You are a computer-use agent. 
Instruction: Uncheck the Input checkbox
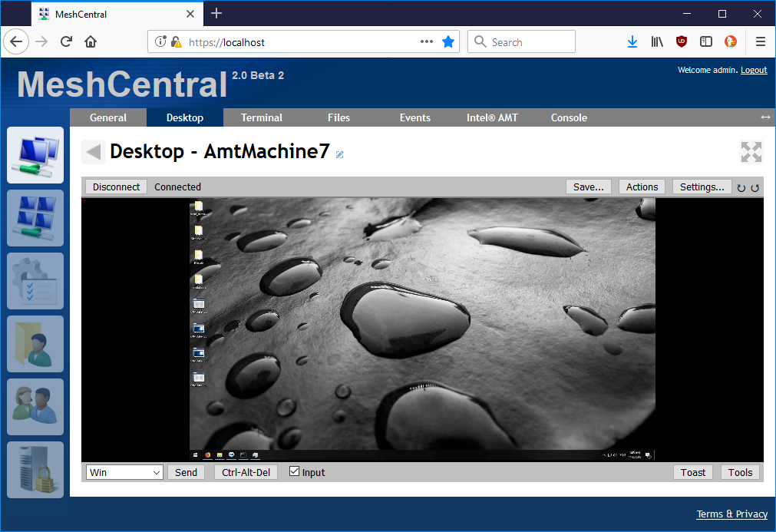pyautogui.click(x=294, y=471)
